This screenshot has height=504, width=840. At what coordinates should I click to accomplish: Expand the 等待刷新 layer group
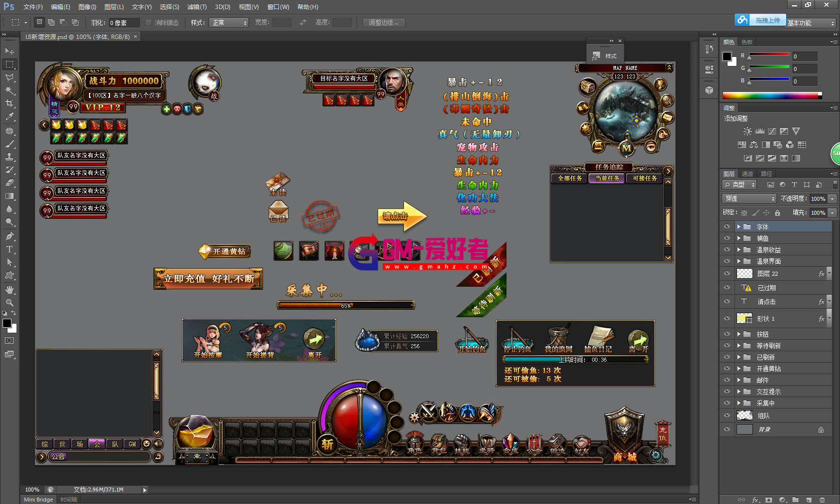pos(738,346)
